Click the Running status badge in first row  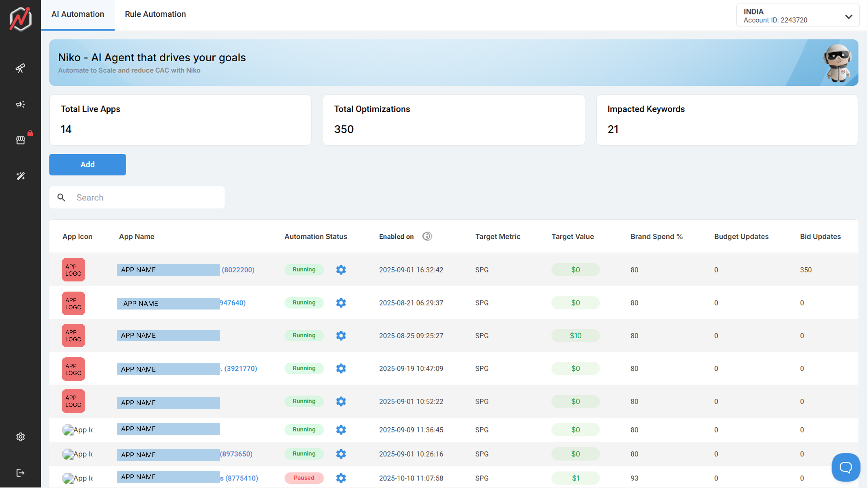click(x=304, y=269)
